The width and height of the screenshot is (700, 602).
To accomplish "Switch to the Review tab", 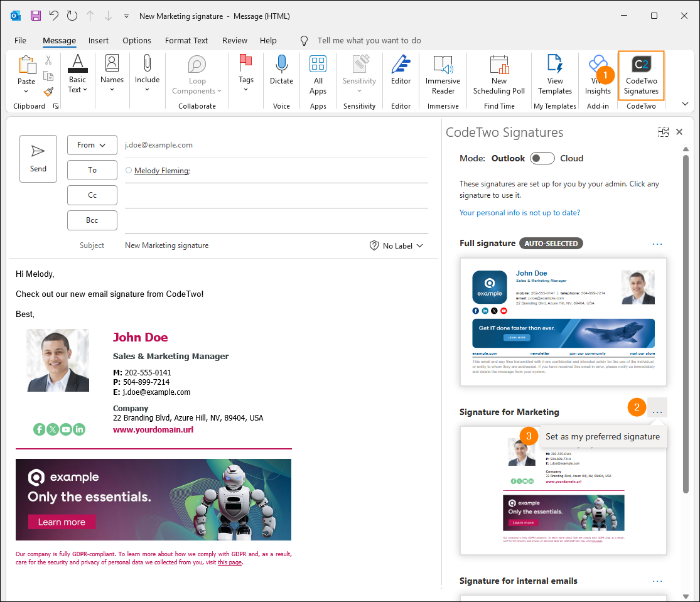I will click(x=235, y=41).
